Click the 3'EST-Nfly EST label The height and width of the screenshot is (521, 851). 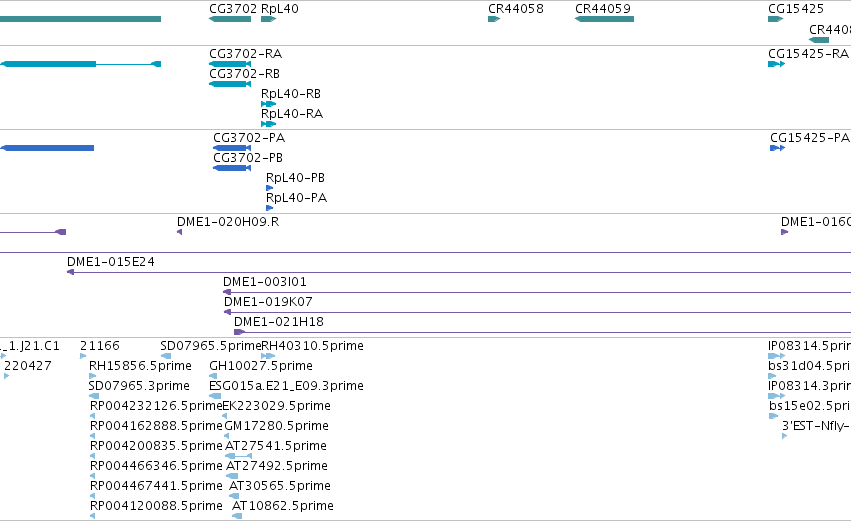click(816, 427)
